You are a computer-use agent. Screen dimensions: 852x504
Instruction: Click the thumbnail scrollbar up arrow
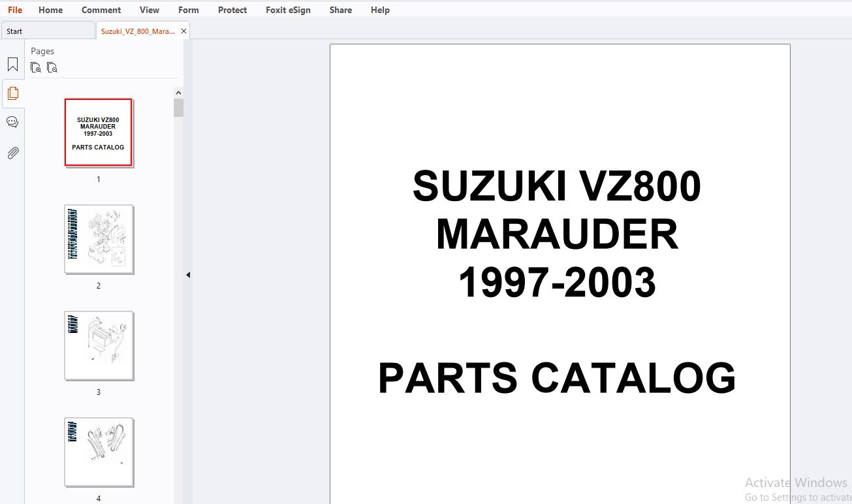coord(178,93)
